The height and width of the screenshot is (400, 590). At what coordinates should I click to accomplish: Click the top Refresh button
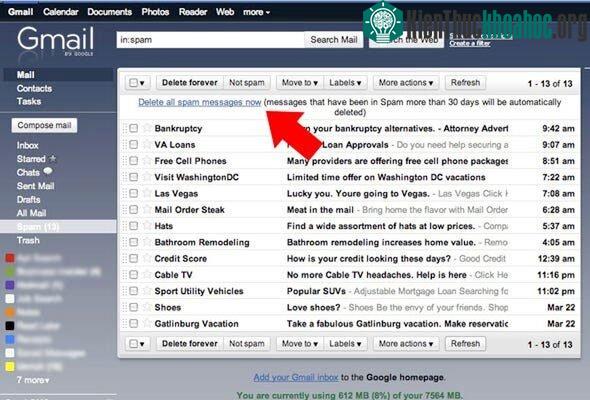[465, 83]
